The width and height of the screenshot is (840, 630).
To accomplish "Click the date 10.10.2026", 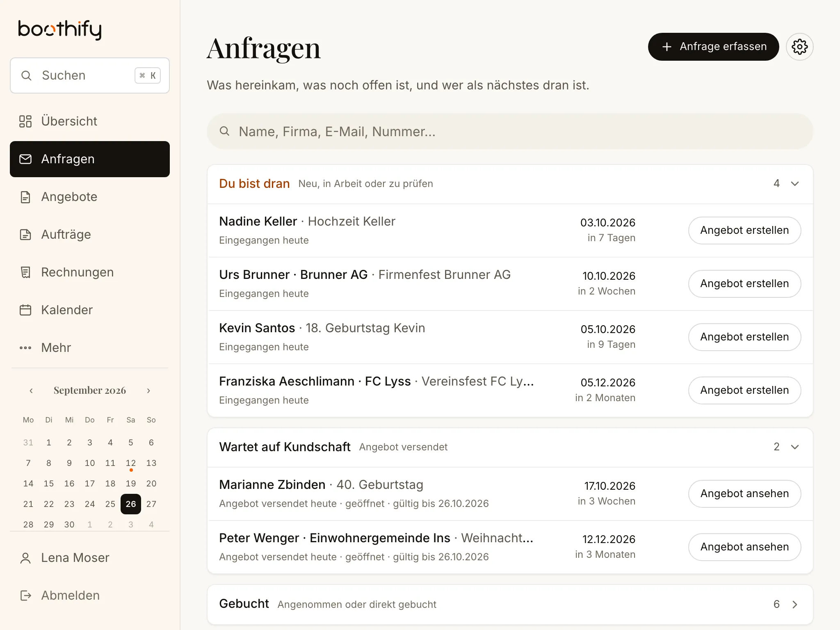I will click(x=609, y=276).
